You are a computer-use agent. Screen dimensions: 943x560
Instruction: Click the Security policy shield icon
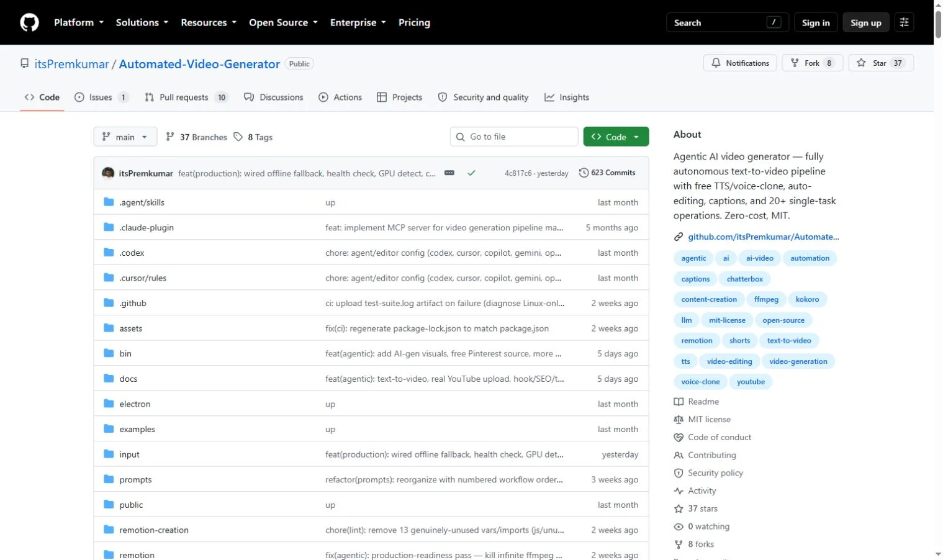click(x=679, y=473)
